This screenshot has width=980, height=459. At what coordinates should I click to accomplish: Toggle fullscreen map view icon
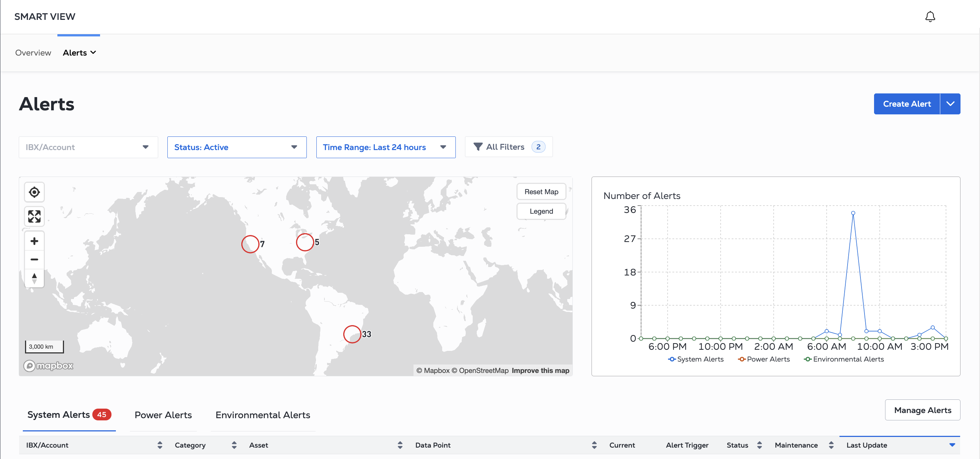point(34,216)
